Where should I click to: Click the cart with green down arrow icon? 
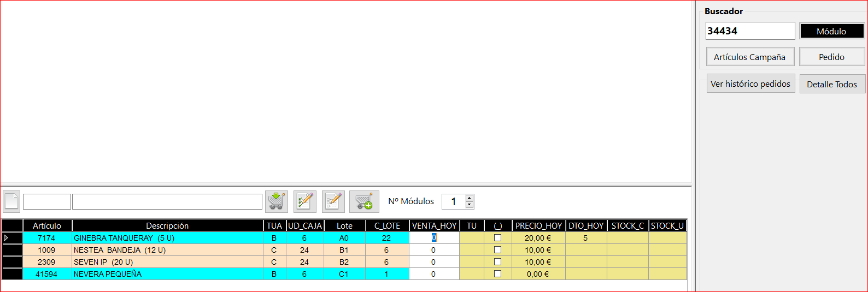click(277, 201)
